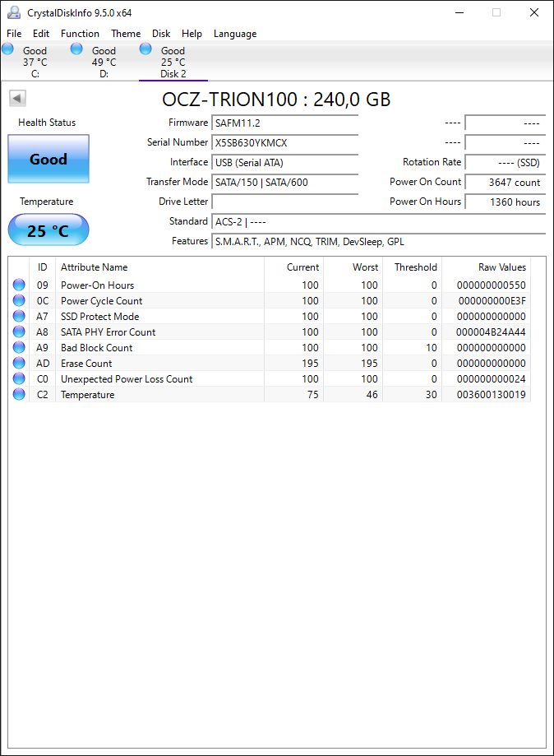Open the Disk menu

tap(161, 33)
